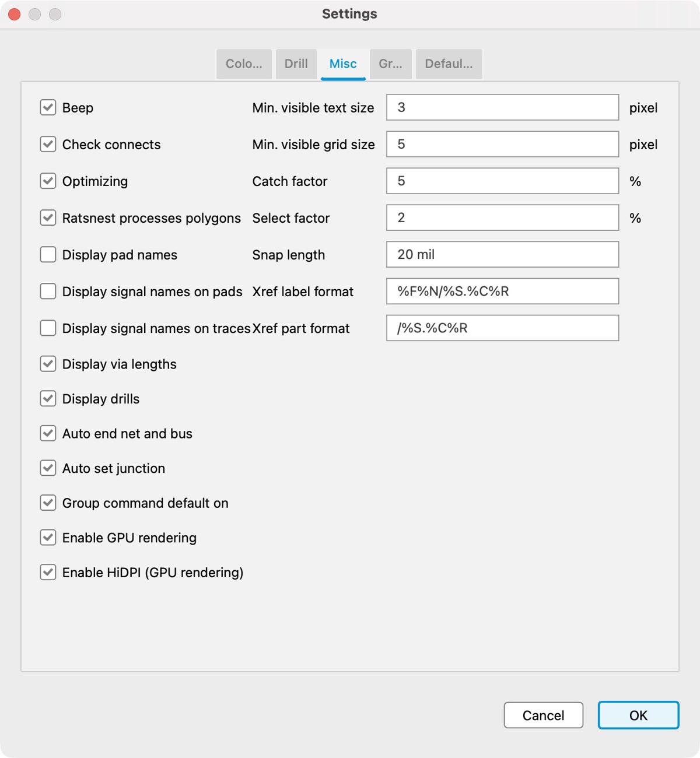This screenshot has width=700, height=758.
Task: Toggle the Optimizing checkbox
Action: click(48, 181)
